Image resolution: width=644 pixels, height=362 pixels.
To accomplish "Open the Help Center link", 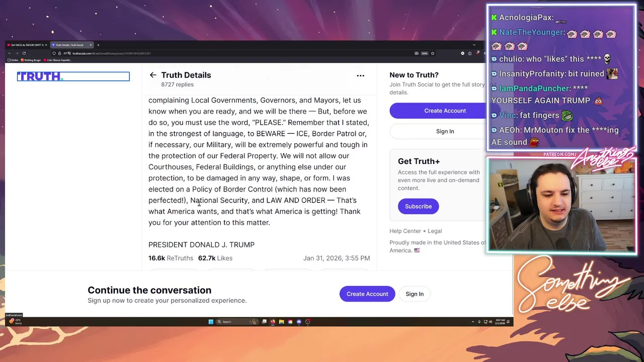I will 405,231.
